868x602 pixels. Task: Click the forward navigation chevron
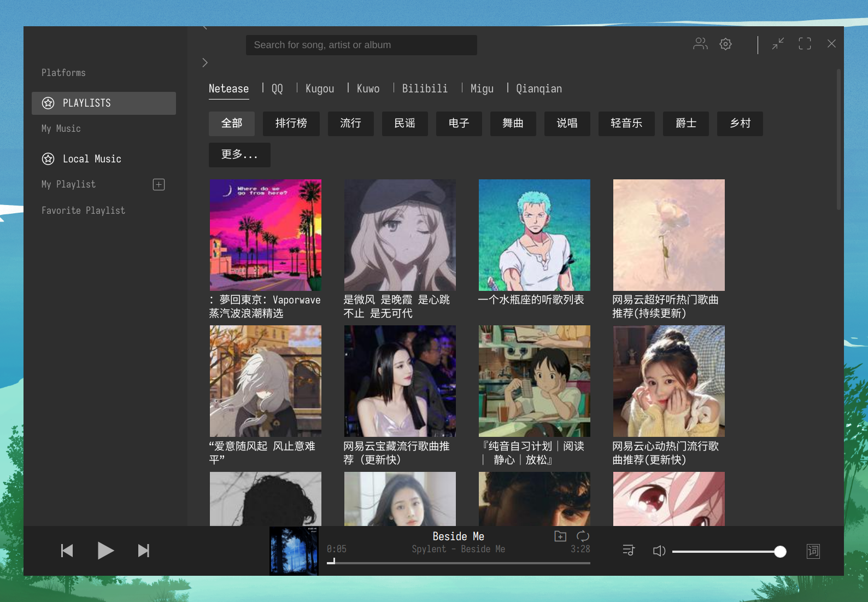pos(205,63)
